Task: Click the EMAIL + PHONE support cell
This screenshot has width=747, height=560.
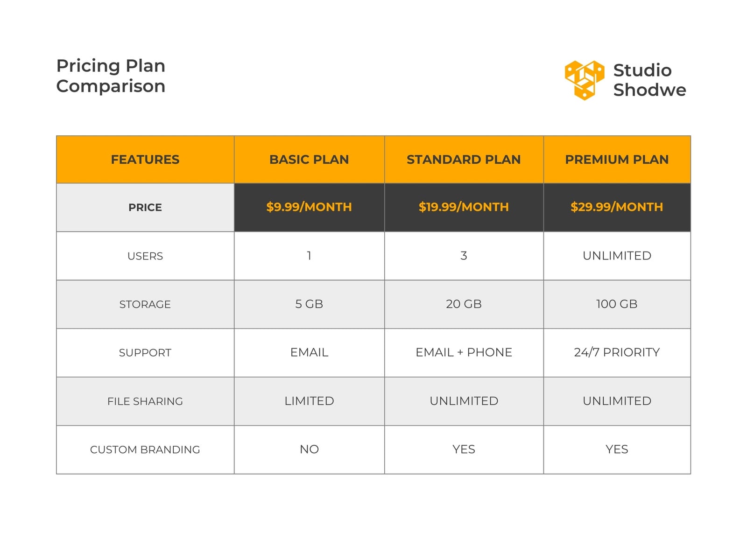Action: (x=464, y=353)
